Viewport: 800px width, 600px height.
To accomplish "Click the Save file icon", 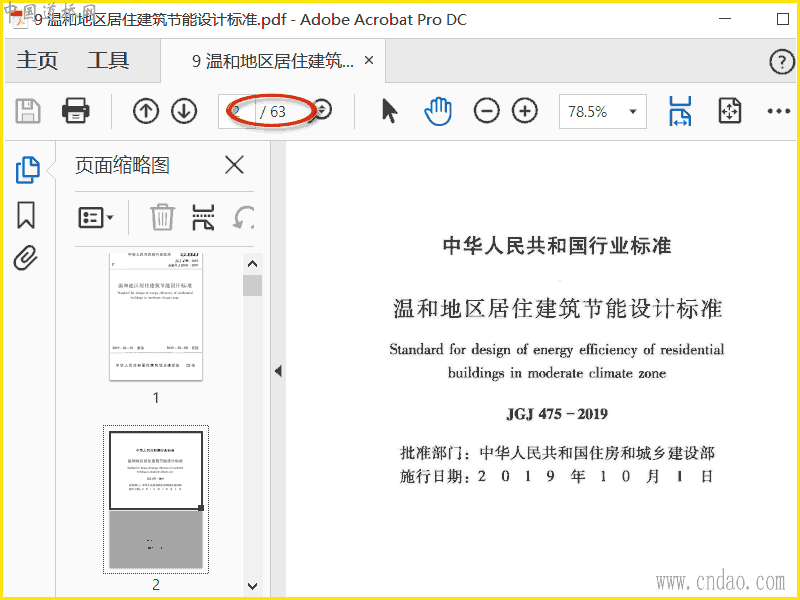I will (x=28, y=111).
